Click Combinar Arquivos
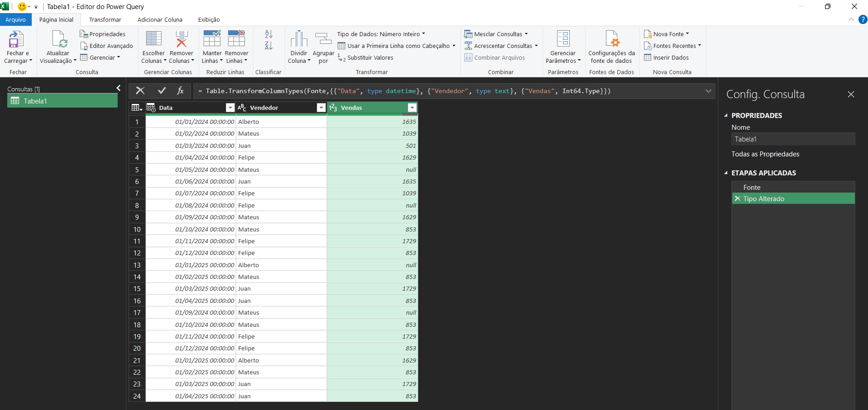Image resolution: width=868 pixels, height=410 pixels. click(x=495, y=57)
